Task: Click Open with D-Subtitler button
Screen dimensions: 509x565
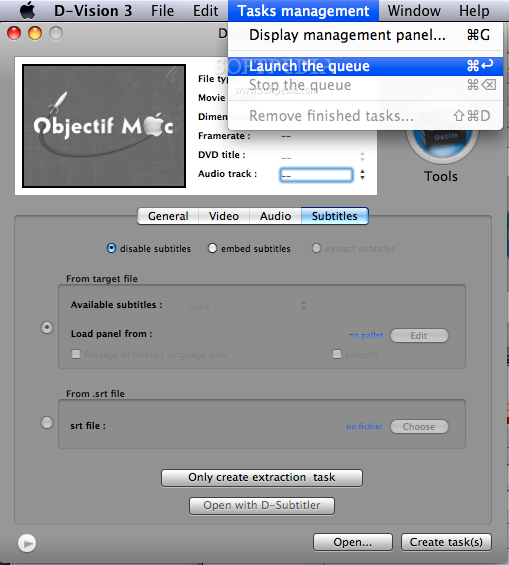Action: (x=262, y=506)
